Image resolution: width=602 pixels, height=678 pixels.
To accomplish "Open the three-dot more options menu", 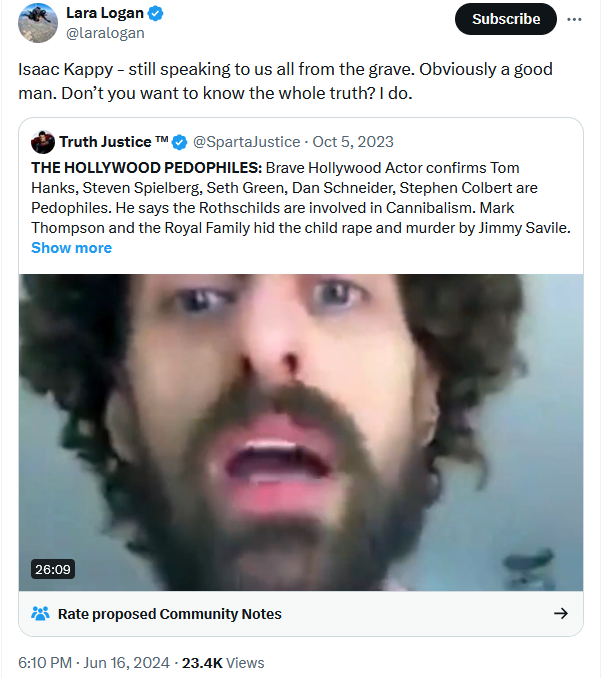I will [x=574, y=19].
